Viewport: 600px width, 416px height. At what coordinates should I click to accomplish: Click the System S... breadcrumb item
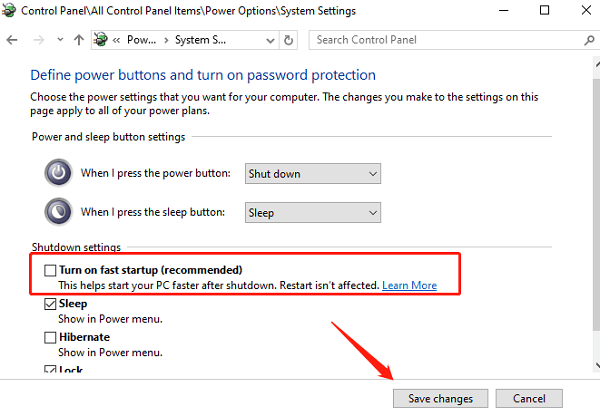tap(200, 40)
